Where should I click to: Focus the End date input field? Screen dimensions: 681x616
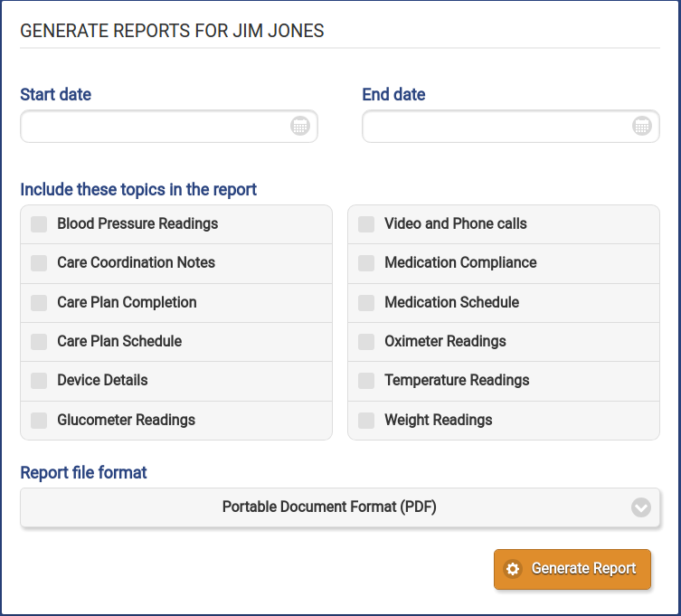pyautogui.click(x=511, y=127)
